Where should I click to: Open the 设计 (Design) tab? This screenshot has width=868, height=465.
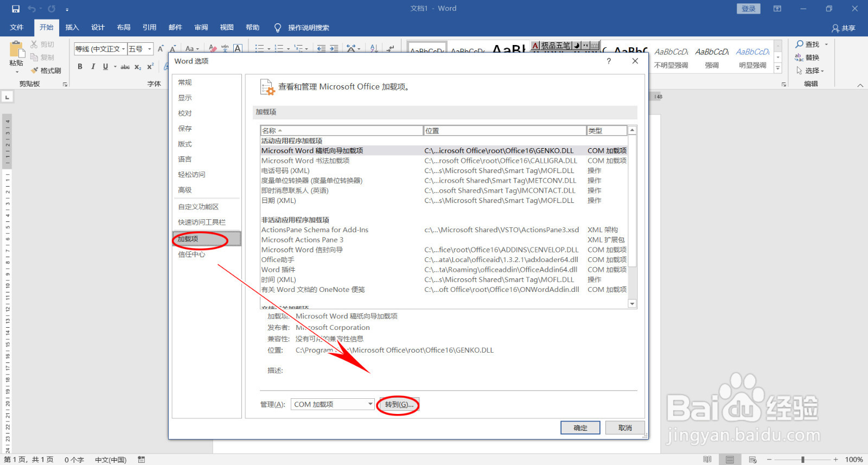click(x=98, y=28)
